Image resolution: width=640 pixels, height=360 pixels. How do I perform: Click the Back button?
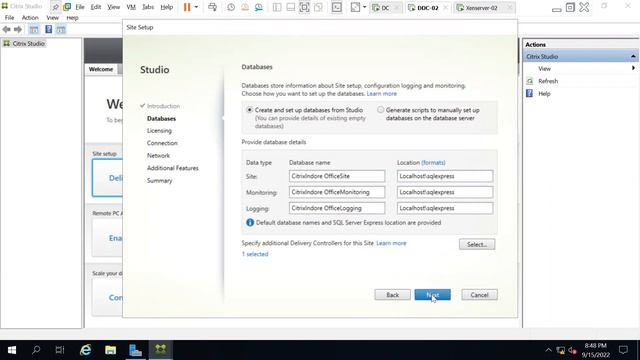click(392, 295)
